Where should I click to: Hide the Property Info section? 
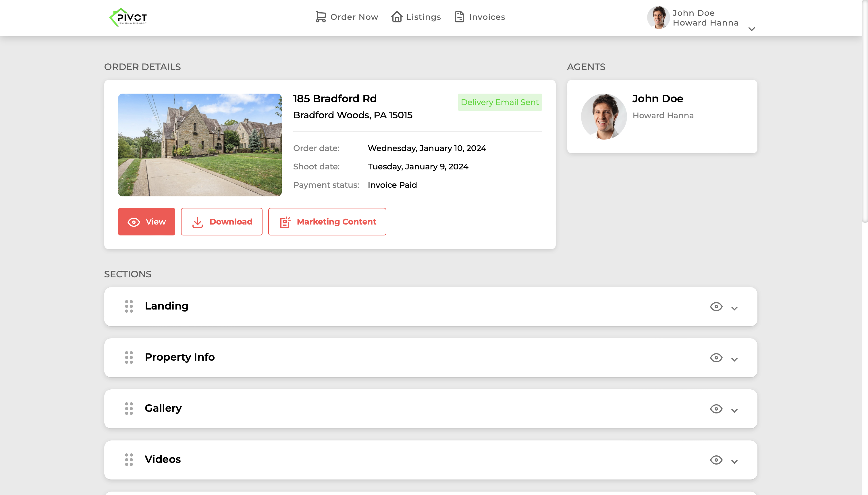coord(716,358)
